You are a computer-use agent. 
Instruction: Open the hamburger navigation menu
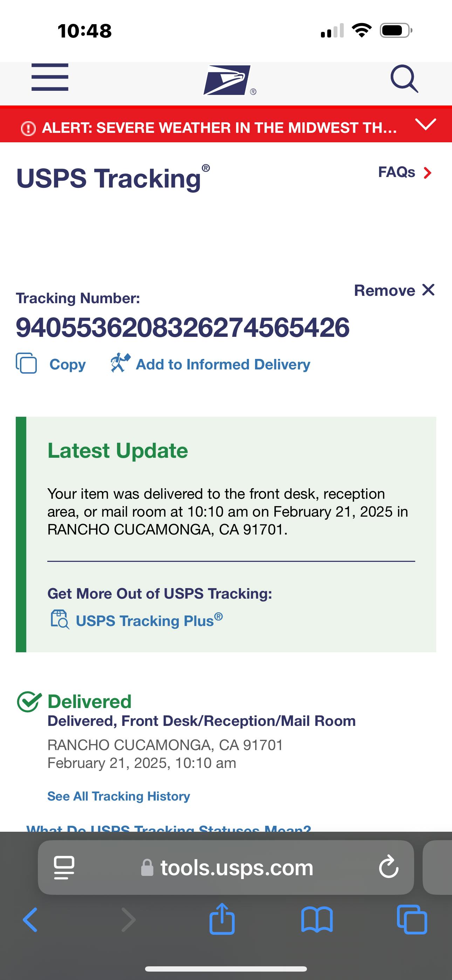pyautogui.click(x=50, y=77)
